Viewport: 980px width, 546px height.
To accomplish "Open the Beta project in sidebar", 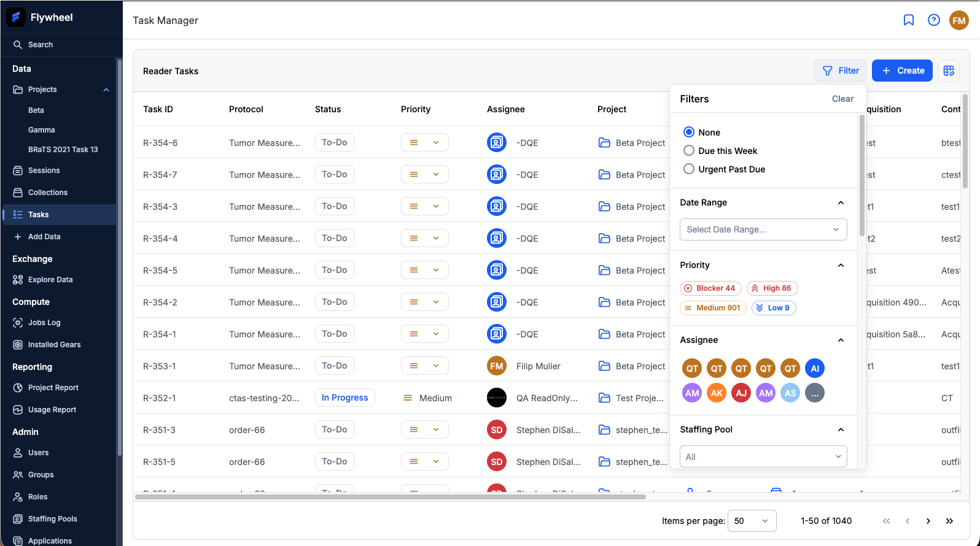I will [x=36, y=110].
